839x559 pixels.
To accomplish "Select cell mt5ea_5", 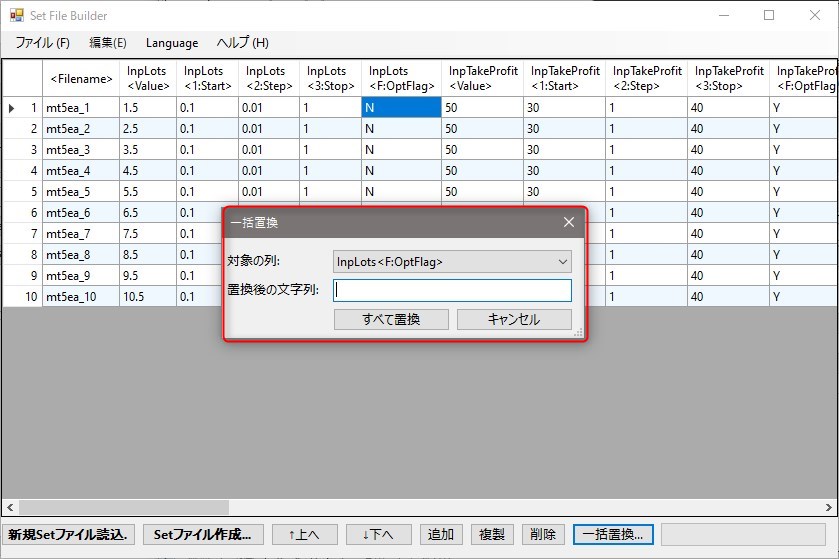I will 81,192.
